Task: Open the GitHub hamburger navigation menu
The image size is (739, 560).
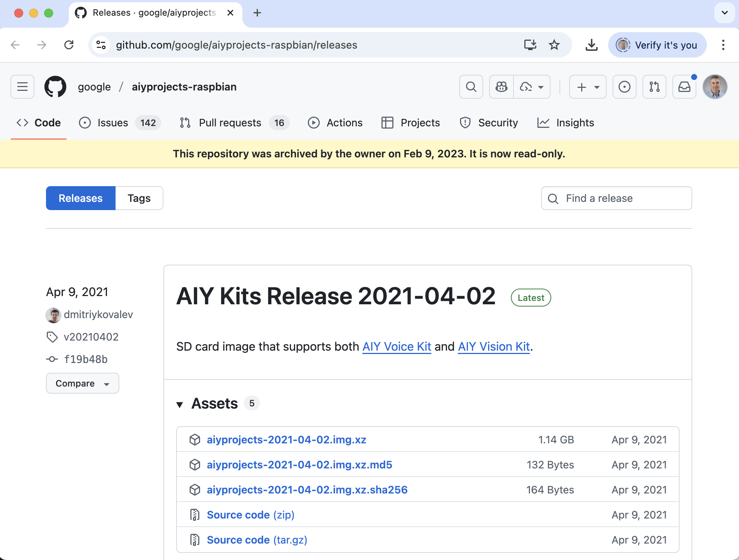Action: pos(22,87)
